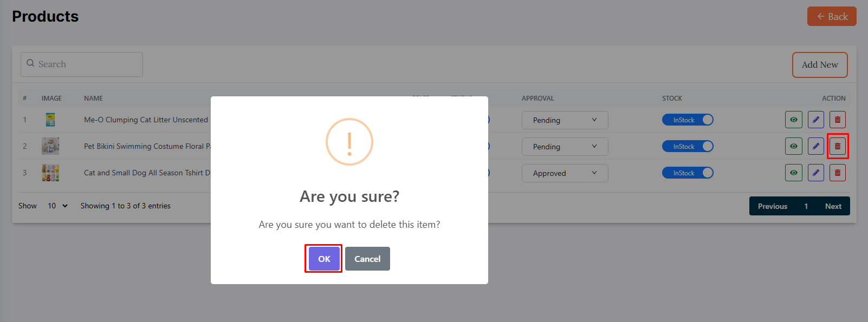Click the trash icon for Pet Bikini row
868x322 pixels.
(x=837, y=146)
